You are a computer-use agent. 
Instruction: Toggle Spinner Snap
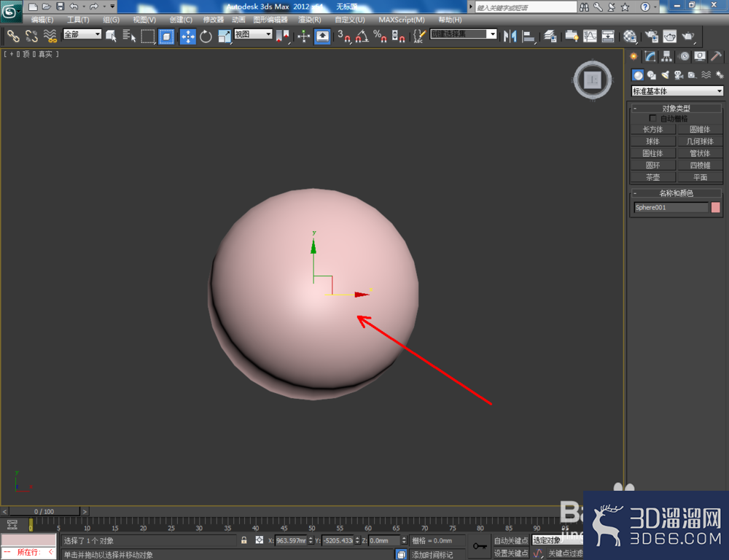[399, 36]
